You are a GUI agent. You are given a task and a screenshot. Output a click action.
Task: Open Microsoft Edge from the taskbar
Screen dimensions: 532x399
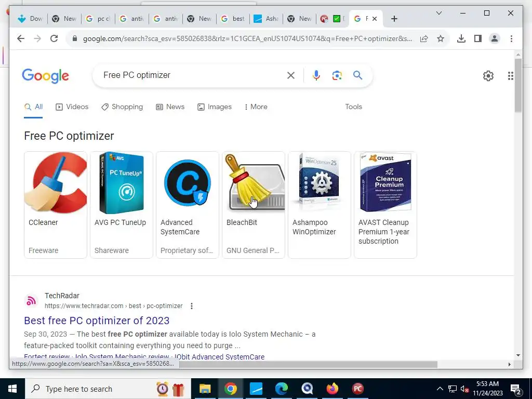point(282,389)
